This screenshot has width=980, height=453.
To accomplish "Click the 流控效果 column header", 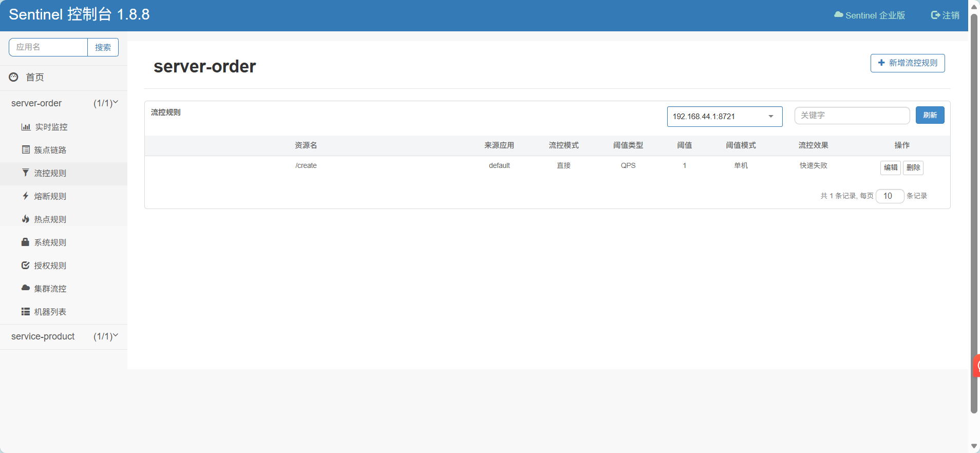I will (813, 145).
